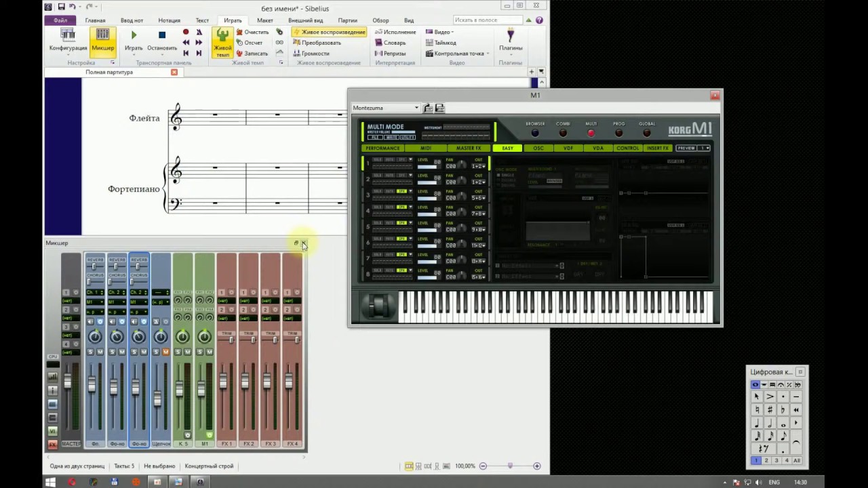Open the PERFORMANCE tab in Korg M1
Screen dimensions: 868x488
pos(382,148)
